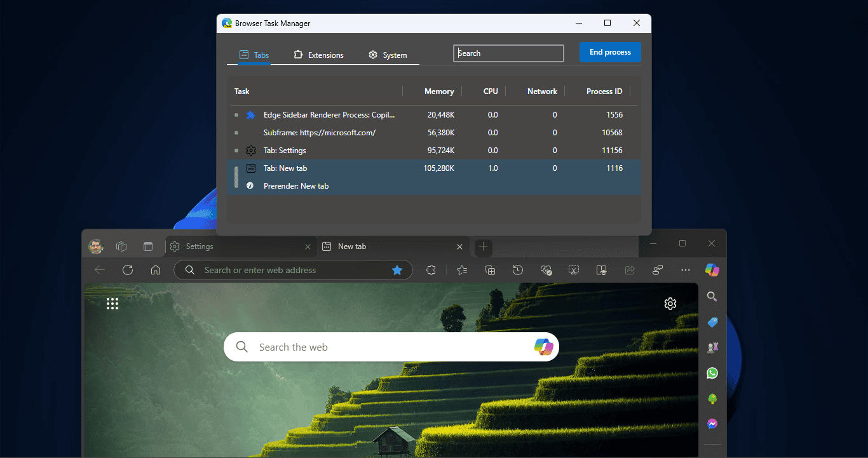This screenshot has width=868, height=458.
Task: Click memory value 95,724K
Action: [x=441, y=151]
